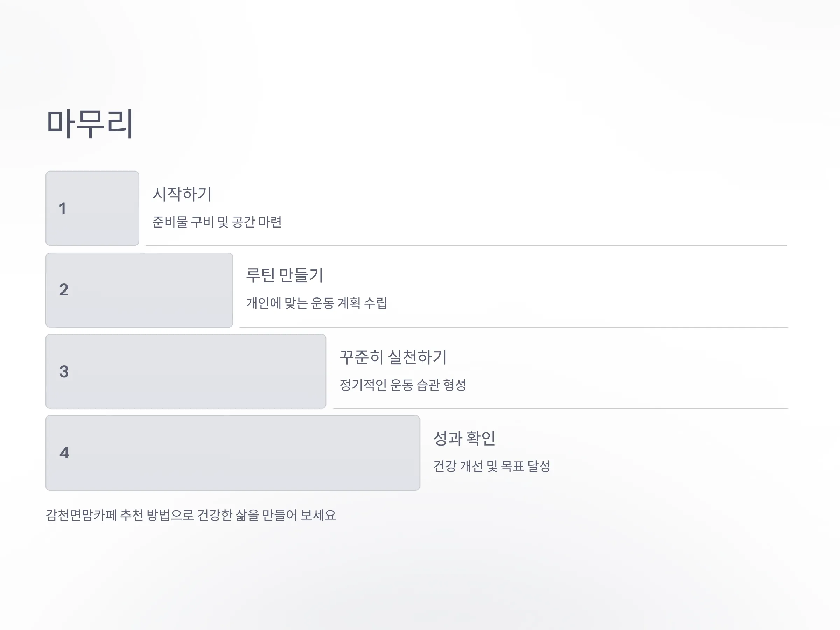The image size is (840, 630).
Task: Click the number 2 label
Action: point(64,290)
